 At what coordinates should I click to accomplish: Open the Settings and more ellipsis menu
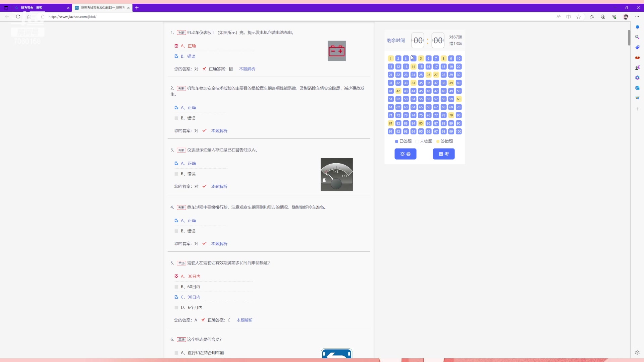point(637,17)
